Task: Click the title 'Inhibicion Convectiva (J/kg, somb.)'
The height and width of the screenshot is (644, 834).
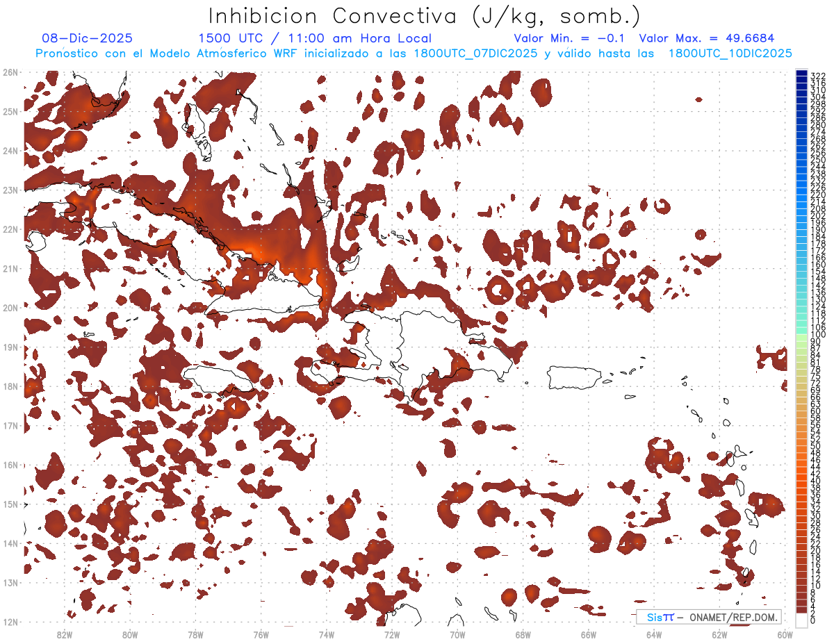Action: [425, 17]
